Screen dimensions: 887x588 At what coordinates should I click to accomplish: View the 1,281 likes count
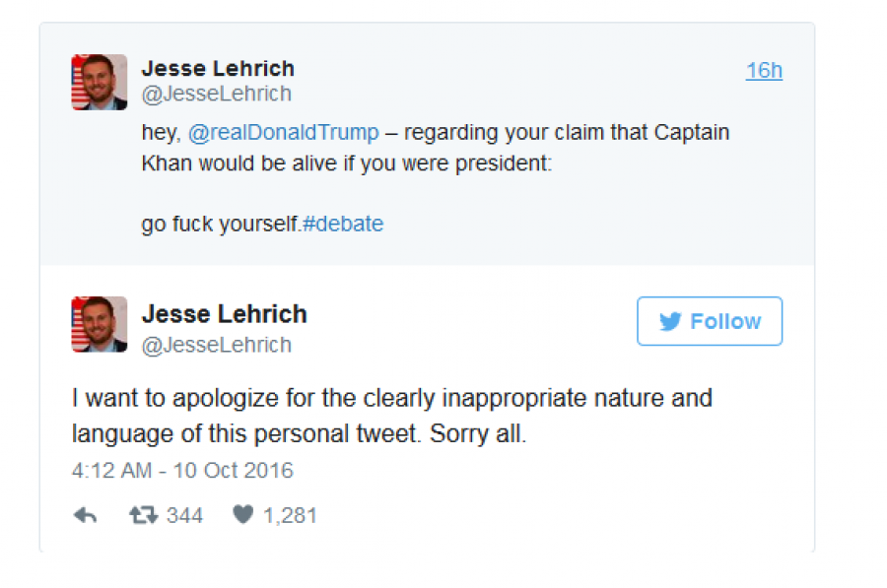point(290,516)
